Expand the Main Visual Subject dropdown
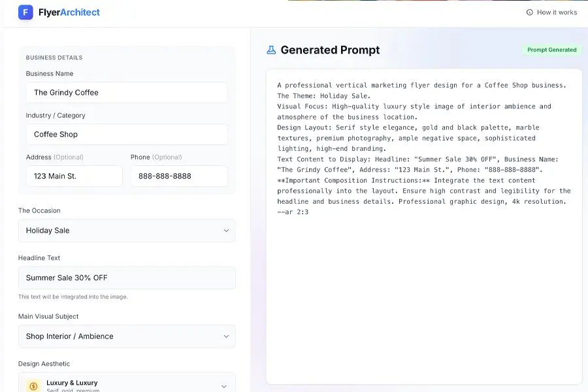The width and height of the screenshot is (588, 392). coord(127,336)
